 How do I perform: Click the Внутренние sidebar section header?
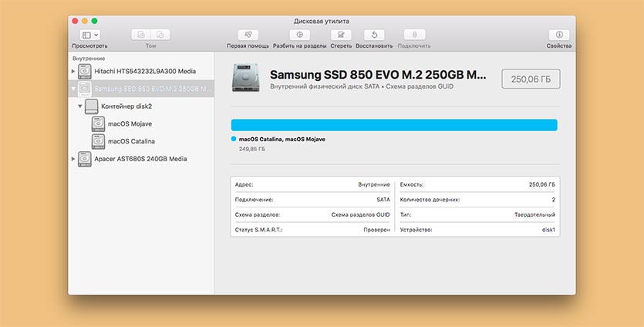[89, 59]
